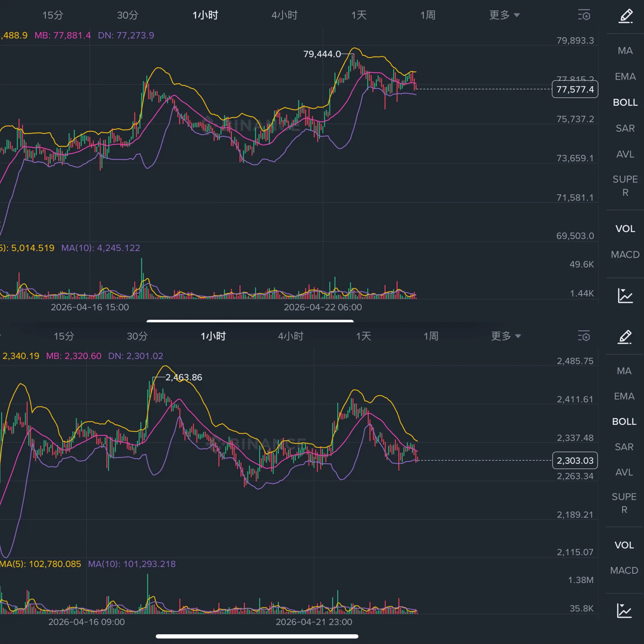Open chart settings icon in bottom chart
Image resolution: width=644 pixels, height=644 pixels.
[584, 336]
